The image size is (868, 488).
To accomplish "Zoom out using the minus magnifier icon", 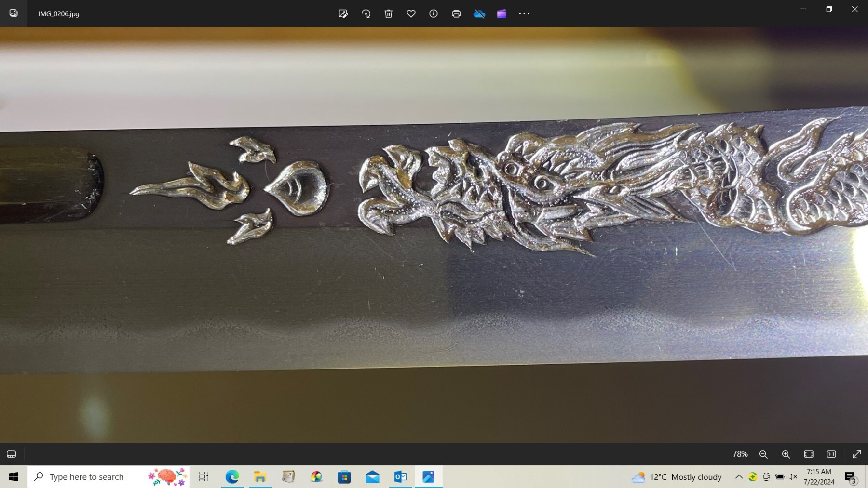I will pos(763,454).
